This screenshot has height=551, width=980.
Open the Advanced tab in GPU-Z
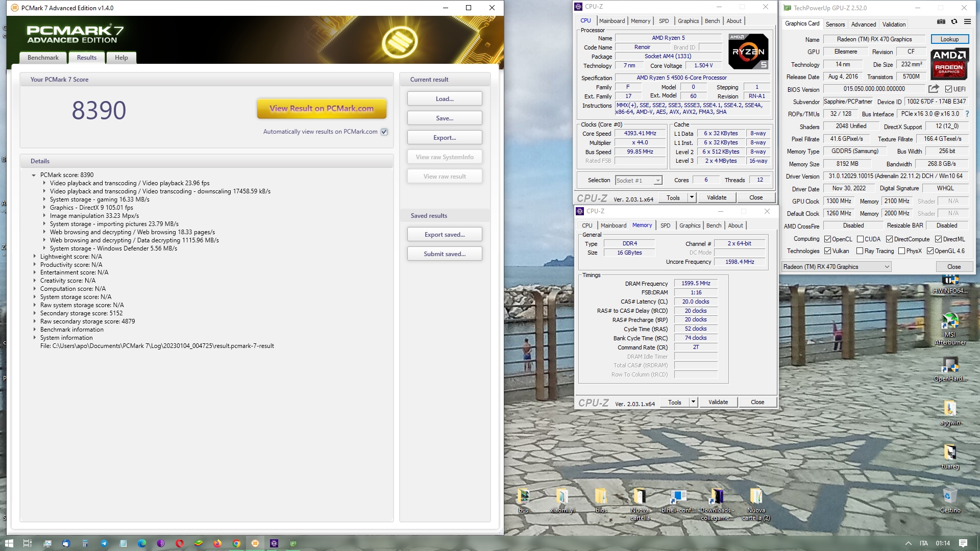click(864, 24)
